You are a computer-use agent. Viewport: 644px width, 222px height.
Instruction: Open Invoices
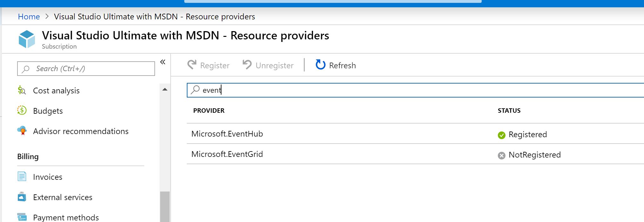48,177
